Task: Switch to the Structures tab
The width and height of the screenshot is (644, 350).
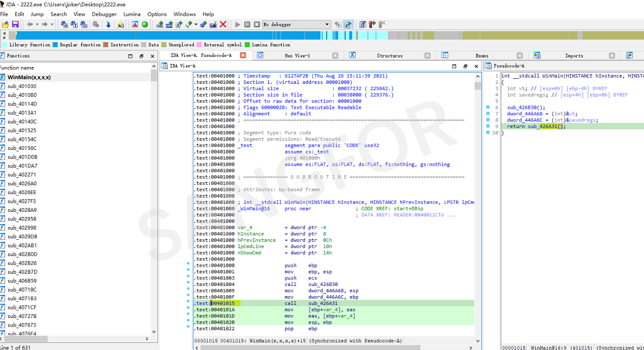Action: pos(390,55)
